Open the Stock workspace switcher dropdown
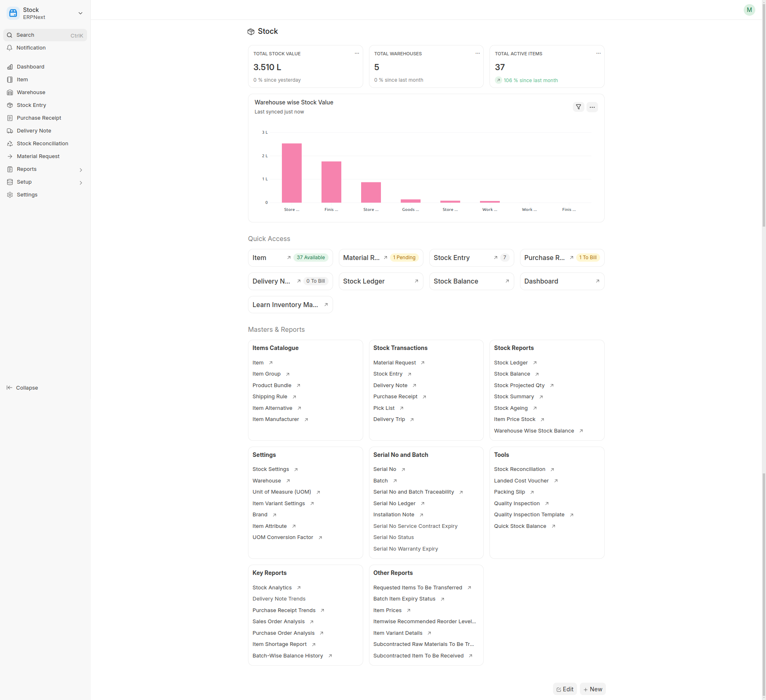Image resolution: width=766 pixels, height=700 pixels. 80,13
